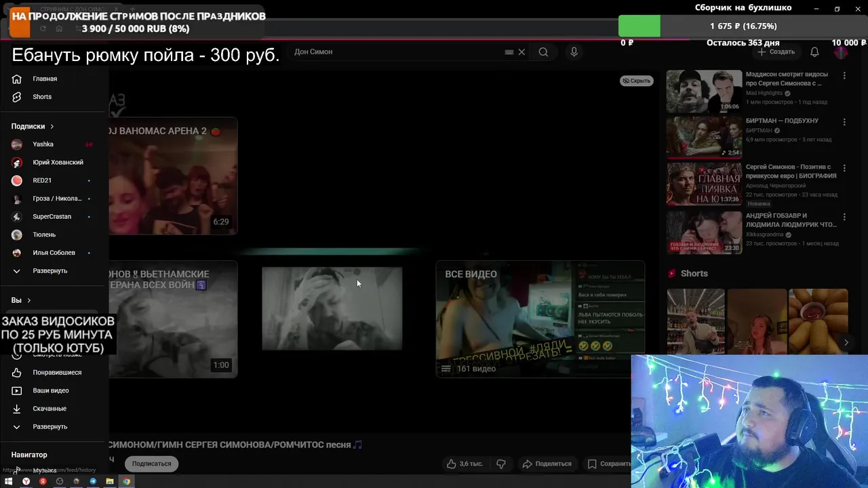Image resolution: width=868 pixels, height=488 pixels.
Task: Open the Мэддисон смотрит видосы thumbnail
Action: 704,91
